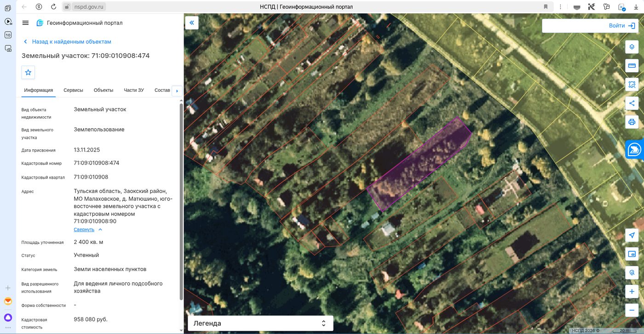
Task: Open browser downloads
Action: (x=636, y=7)
